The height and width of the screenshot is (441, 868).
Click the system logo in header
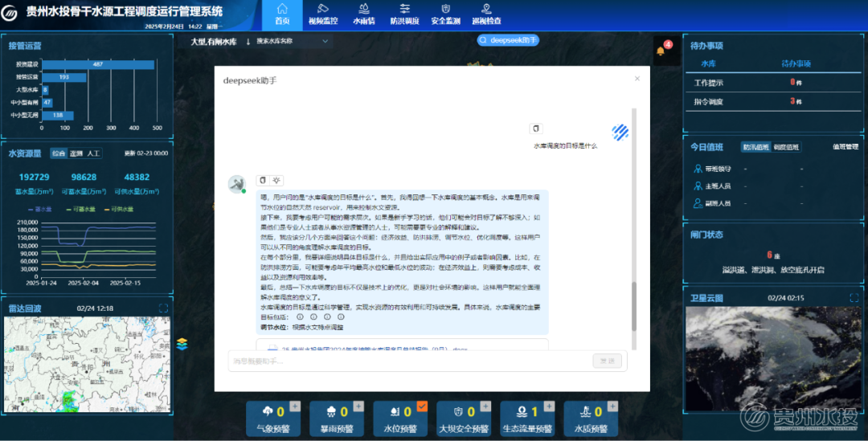(10, 13)
